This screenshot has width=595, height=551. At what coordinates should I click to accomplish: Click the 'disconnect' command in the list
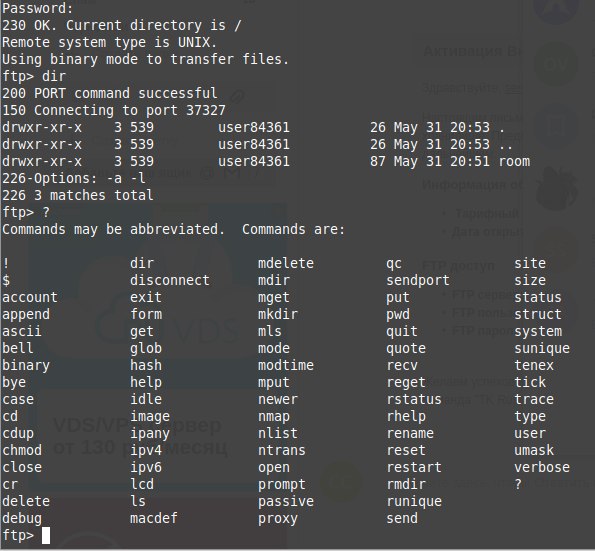pos(170,280)
